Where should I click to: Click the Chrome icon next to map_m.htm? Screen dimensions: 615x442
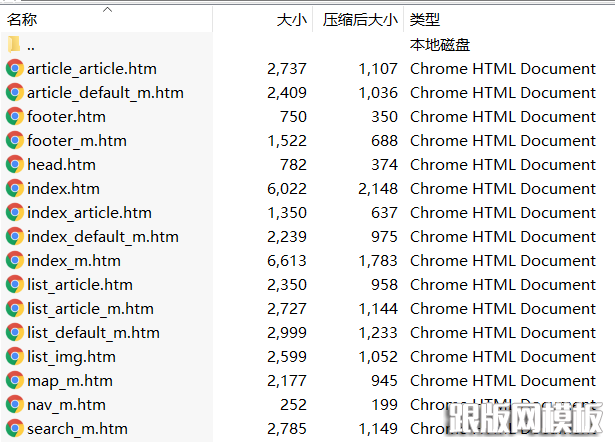point(15,381)
